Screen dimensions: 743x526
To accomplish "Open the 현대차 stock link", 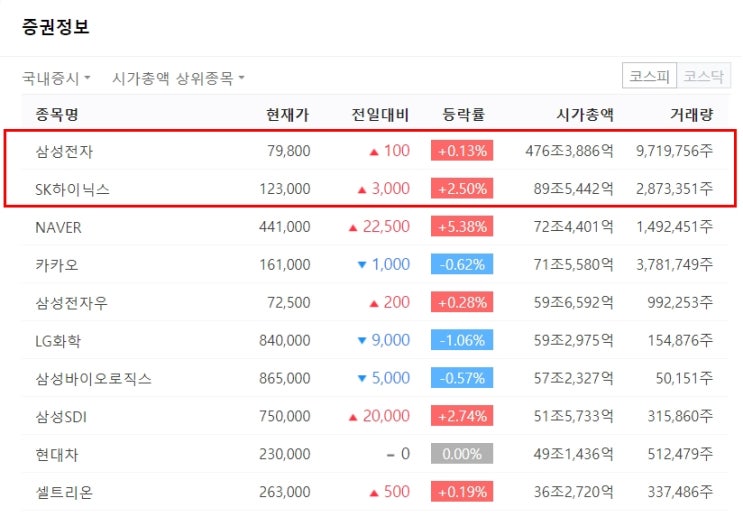I will pos(57,454).
